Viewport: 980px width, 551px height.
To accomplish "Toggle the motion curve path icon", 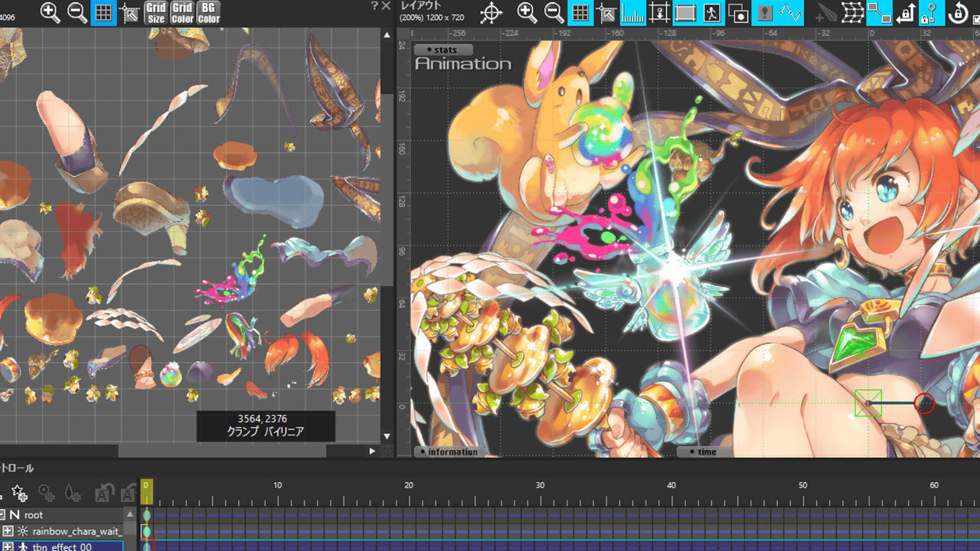I will click(790, 13).
